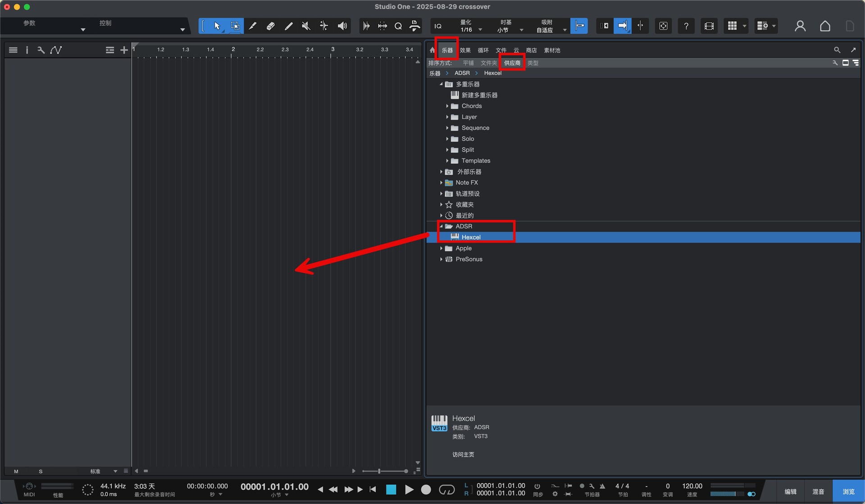Select the Arrow tool
The height and width of the screenshot is (504, 865).
[x=217, y=26]
